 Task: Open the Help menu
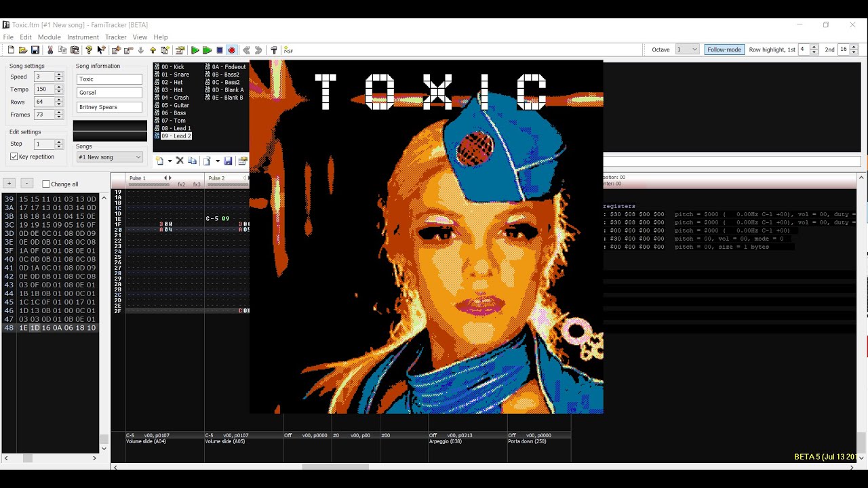pyautogui.click(x=161, y=37)
